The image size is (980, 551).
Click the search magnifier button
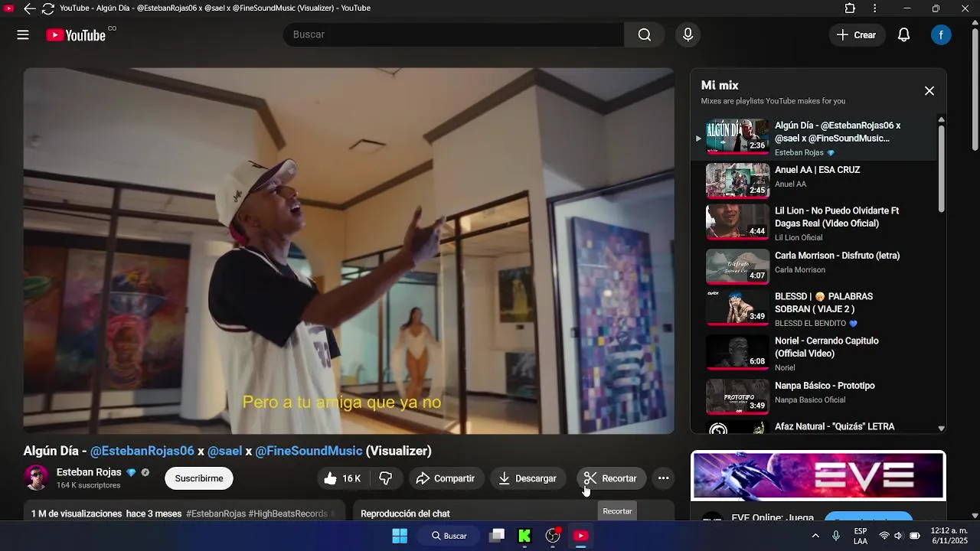[645, 34]
